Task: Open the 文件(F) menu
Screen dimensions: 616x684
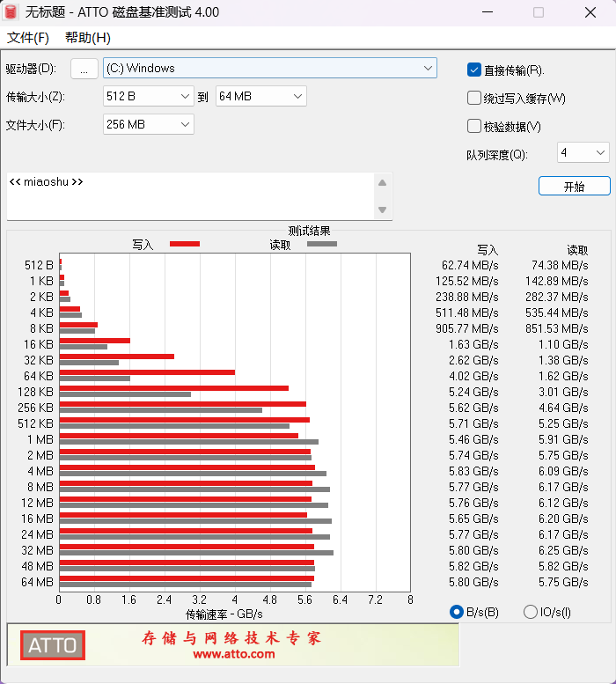Action: (28, 38)
